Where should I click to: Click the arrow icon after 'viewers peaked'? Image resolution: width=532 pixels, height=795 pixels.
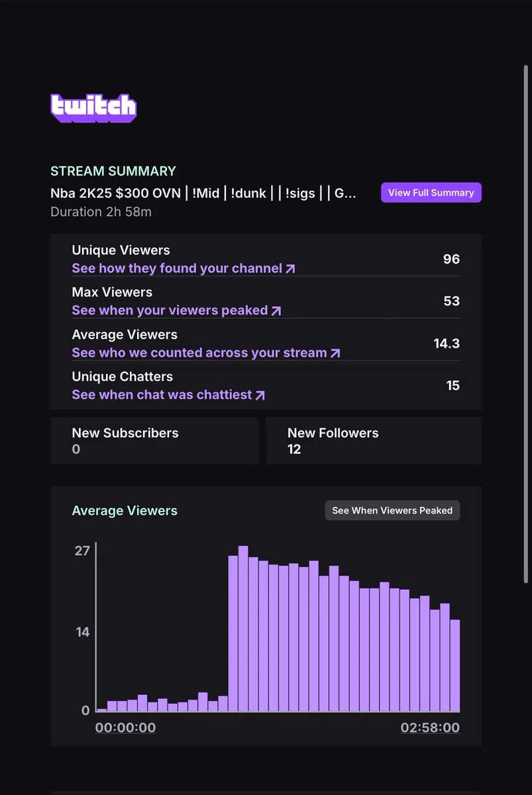pyautogui.click(x=276, y=311)
